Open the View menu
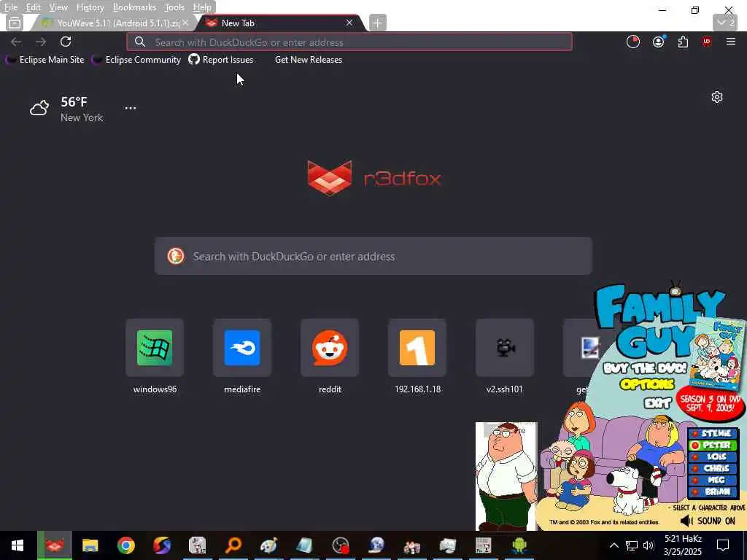The width and height of the screenshot is (747, 560). [58, 7]
